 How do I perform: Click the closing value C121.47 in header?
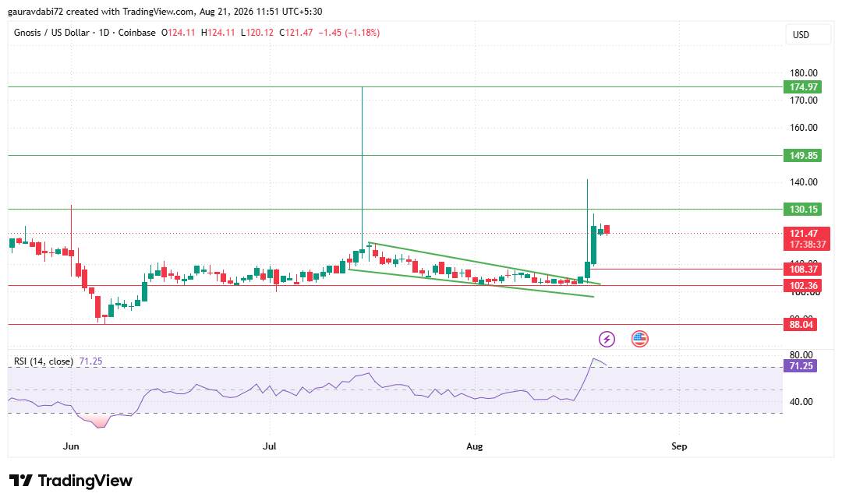296,33
